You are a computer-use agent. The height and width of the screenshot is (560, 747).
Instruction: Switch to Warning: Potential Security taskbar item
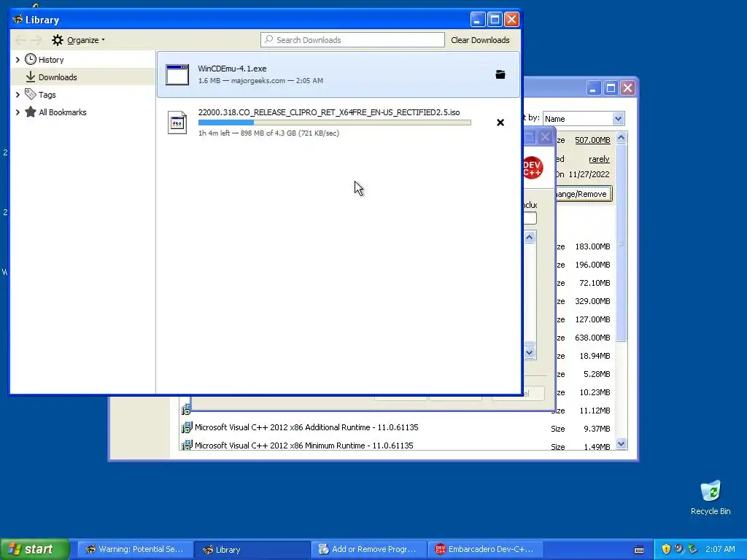(135, 550)
